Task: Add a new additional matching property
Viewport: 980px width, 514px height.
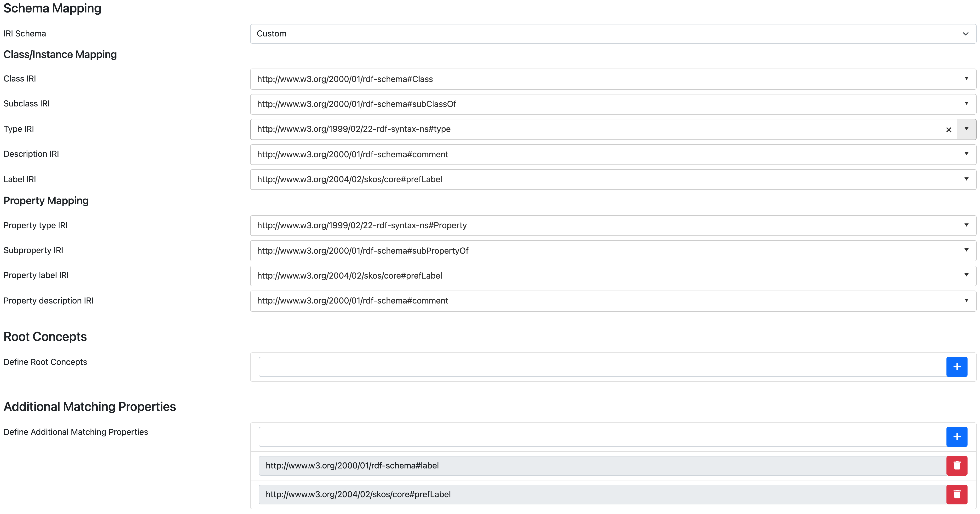Action: [957, 436]
